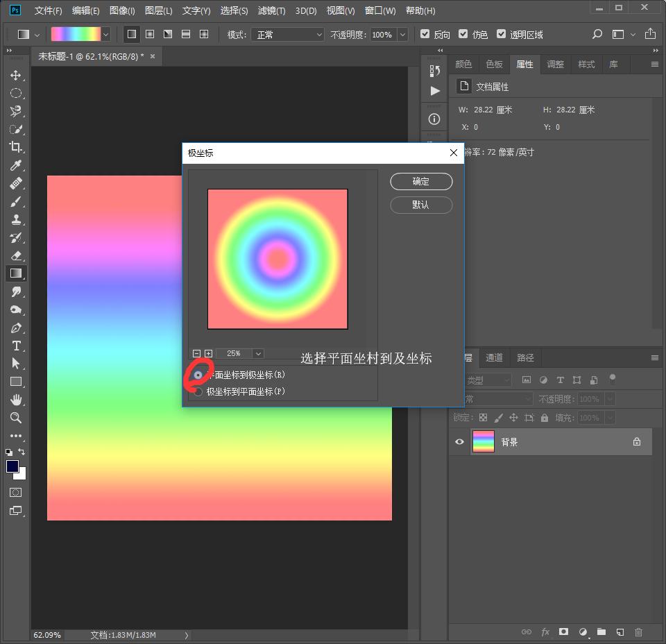Viewport: 666px width, 644px height.
Task: Expand the 25% preview zoom dropdown
Action: [x=258, y=353]
